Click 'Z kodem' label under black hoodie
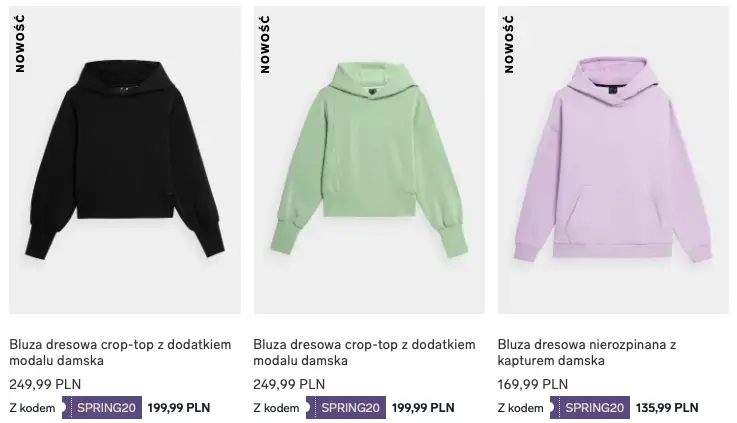 click(32, 408)
